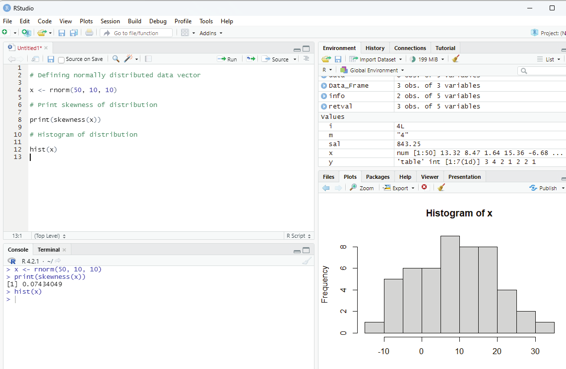Open the Session menu

(110, 21)
